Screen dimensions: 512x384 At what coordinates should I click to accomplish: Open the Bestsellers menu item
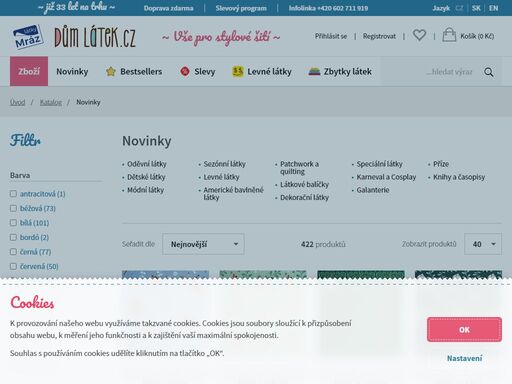(141, 71)
